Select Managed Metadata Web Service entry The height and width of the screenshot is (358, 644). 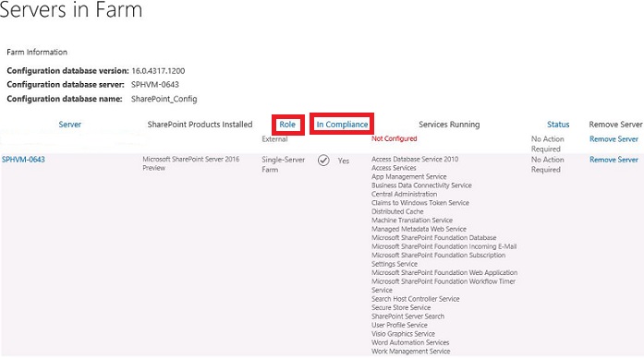[419, 229]
